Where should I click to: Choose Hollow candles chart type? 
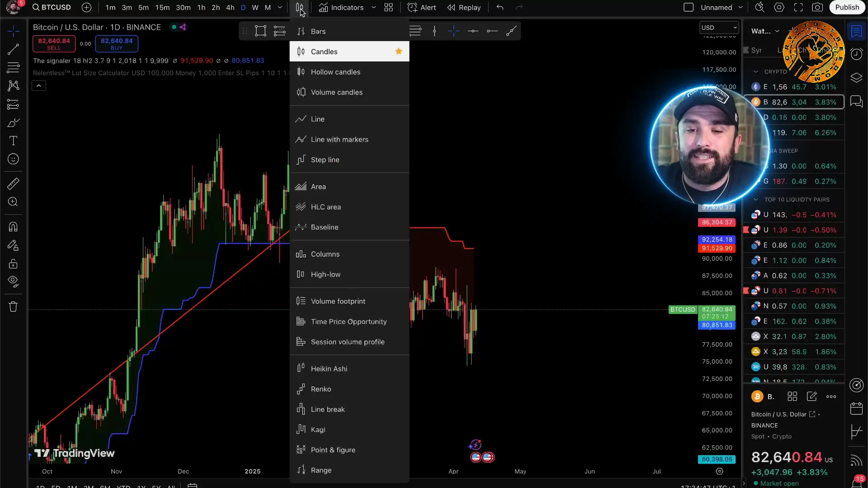349,72
